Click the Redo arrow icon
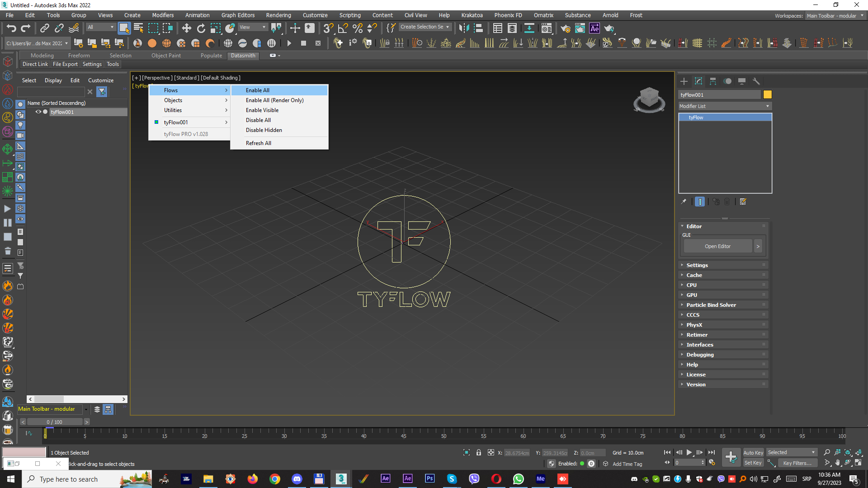This screenshot has height=488, width=868. 26,28
